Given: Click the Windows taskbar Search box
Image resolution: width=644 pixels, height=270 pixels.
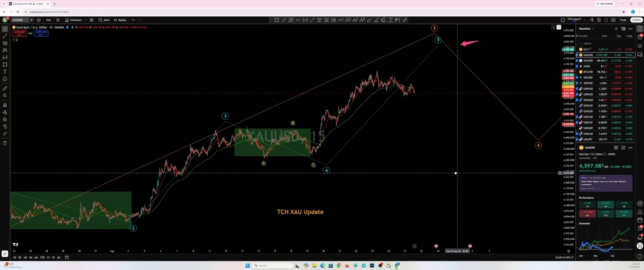Looking at the screenshot, I should [x=273, y=266].
